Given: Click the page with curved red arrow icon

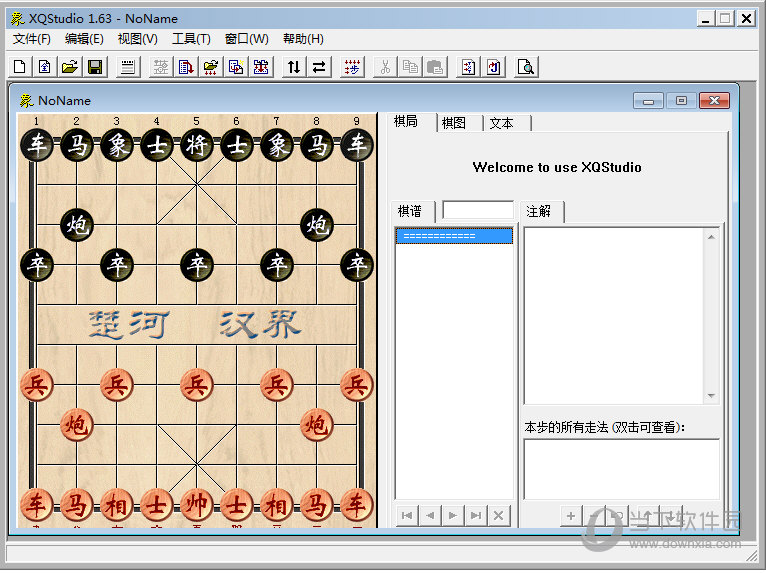Looking at the screenshot, I should click(493, 66).
